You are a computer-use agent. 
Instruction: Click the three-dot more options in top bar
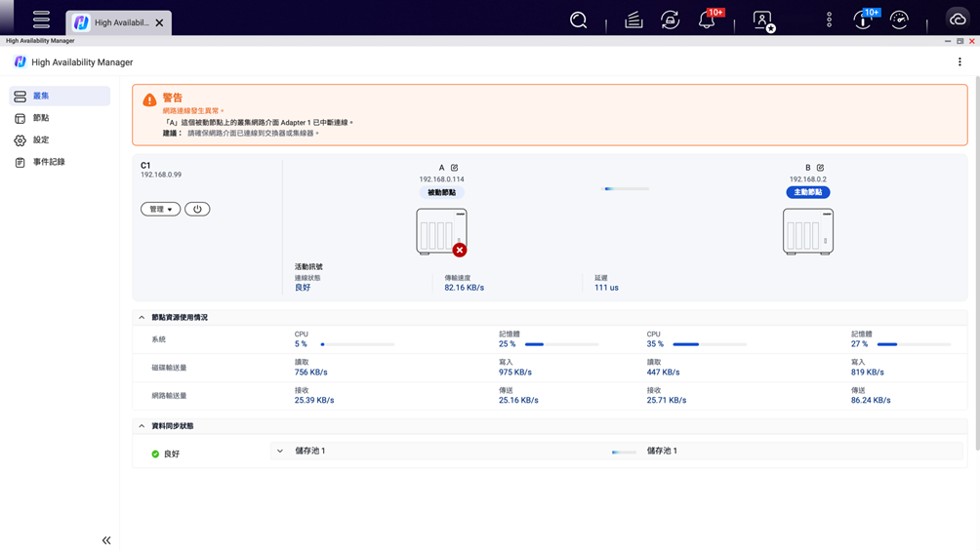pos(829,20)
